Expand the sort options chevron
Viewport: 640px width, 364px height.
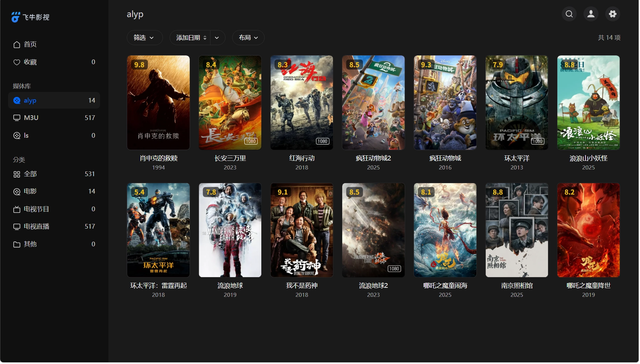[217, 38]
